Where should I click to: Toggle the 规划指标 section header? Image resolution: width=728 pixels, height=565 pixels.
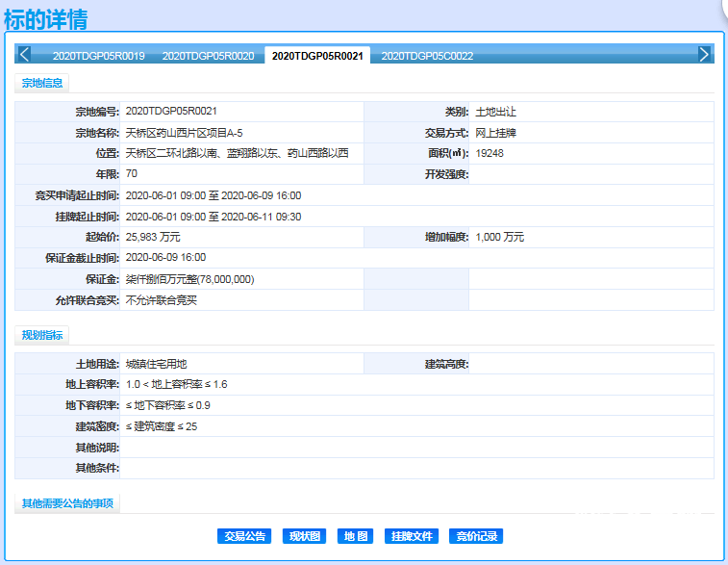[x=42, y=335]
